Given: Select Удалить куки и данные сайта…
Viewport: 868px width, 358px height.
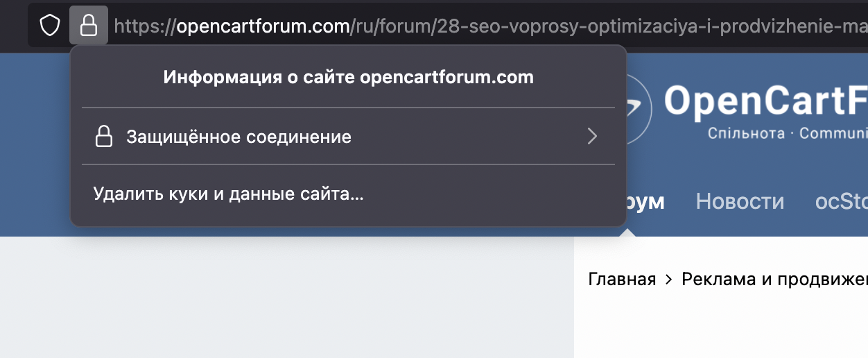Looking at the screenshot, I should pyautogui.click(x=229, y=194).
